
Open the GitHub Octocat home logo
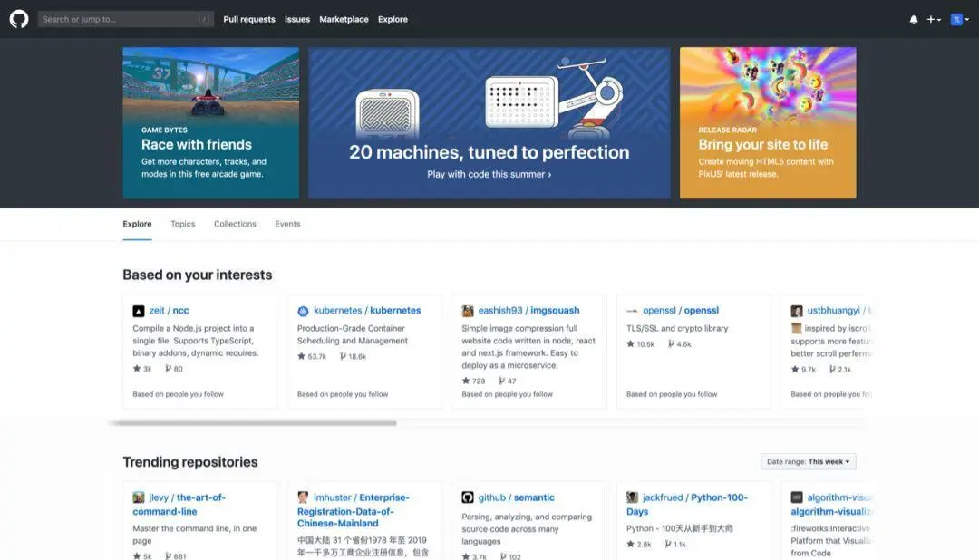(x=19, y=19)
